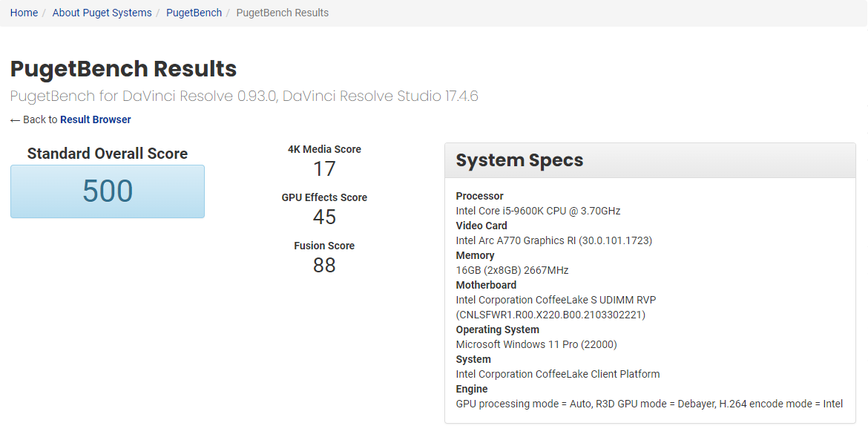Click the GPU processing mode text line
The width and height of the screenshot is (868, 443).
tap(649, 404)
